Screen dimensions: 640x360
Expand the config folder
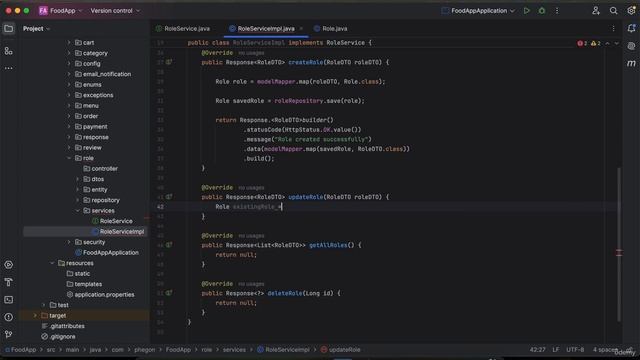coord(69,64)
